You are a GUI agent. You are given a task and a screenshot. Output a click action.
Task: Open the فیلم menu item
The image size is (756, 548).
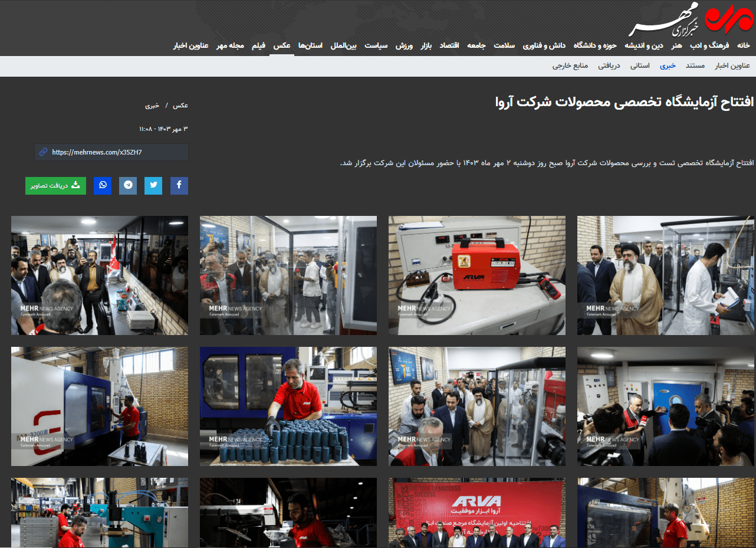258,45
